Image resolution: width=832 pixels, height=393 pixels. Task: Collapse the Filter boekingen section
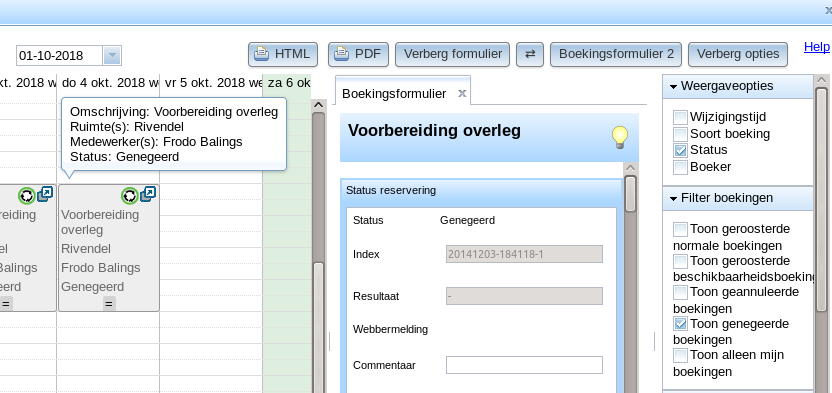coord(738,198)
